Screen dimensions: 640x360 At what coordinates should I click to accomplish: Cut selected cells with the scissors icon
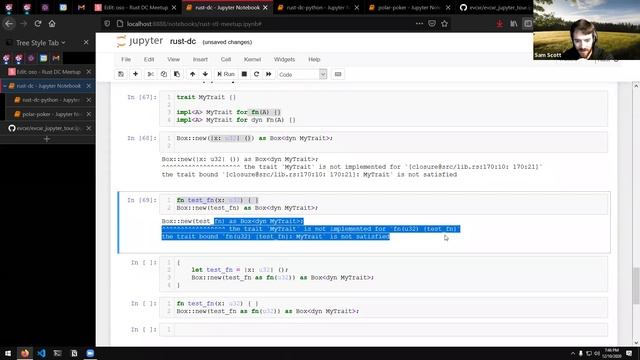[x=151, y=74]
